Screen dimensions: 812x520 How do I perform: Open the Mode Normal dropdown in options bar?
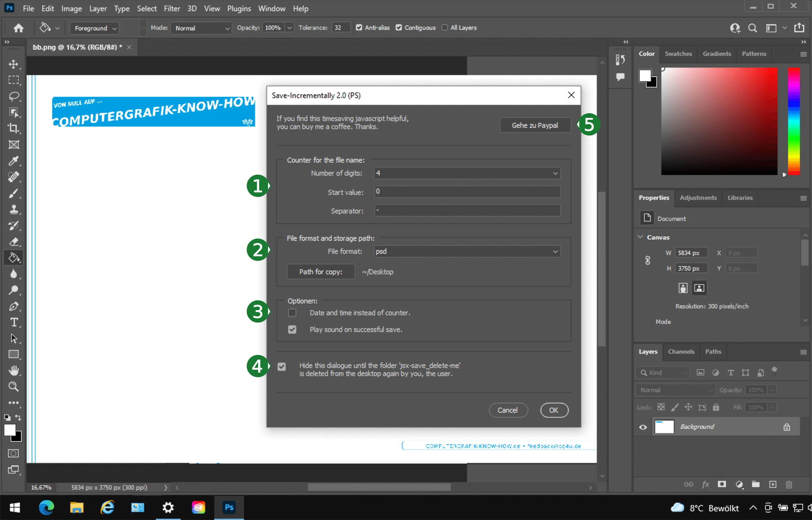point(202,28)
